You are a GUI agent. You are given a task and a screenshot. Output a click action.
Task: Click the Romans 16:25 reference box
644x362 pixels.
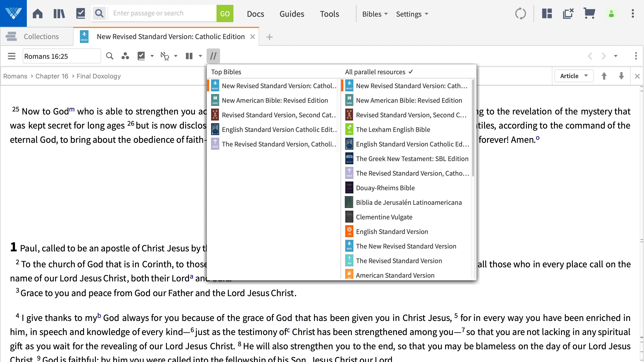coord(62,56)
